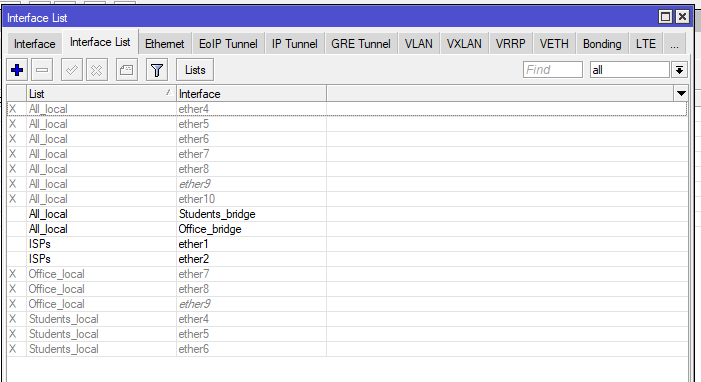Viewport: 701px width, 382px height.
Task: Click the minus Remove button
Action: pyautogui.click(x=42, y=70)
